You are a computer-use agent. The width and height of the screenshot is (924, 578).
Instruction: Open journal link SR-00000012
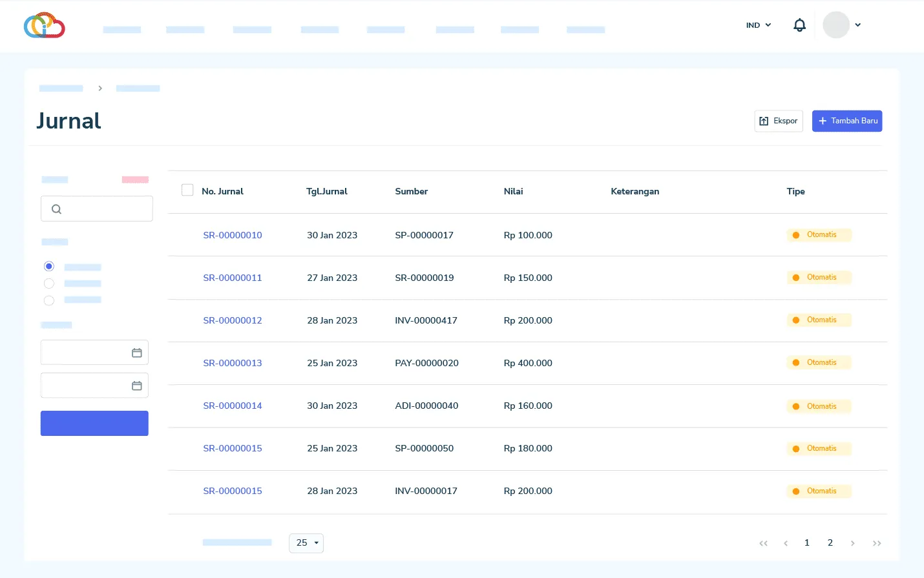[233, 321]
